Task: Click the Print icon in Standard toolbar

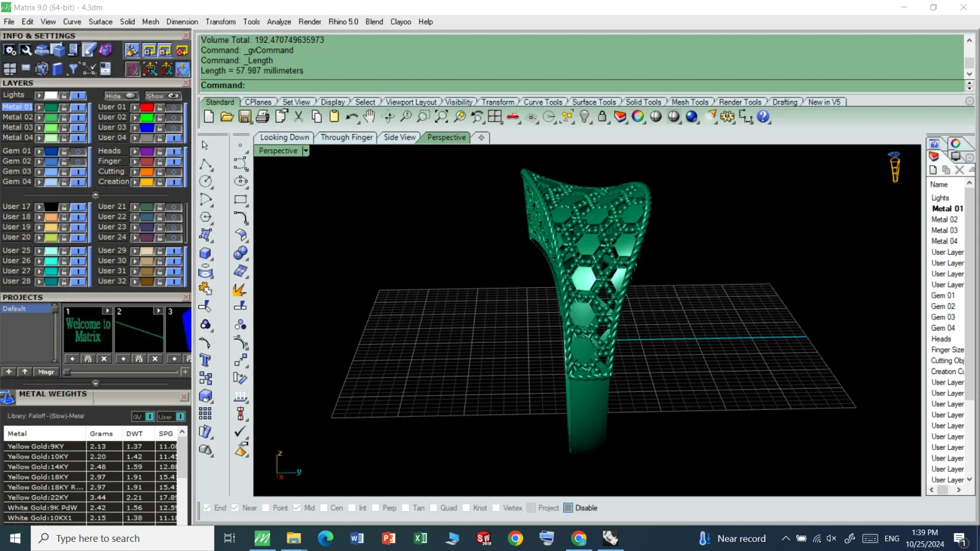Action: (263, 116)
